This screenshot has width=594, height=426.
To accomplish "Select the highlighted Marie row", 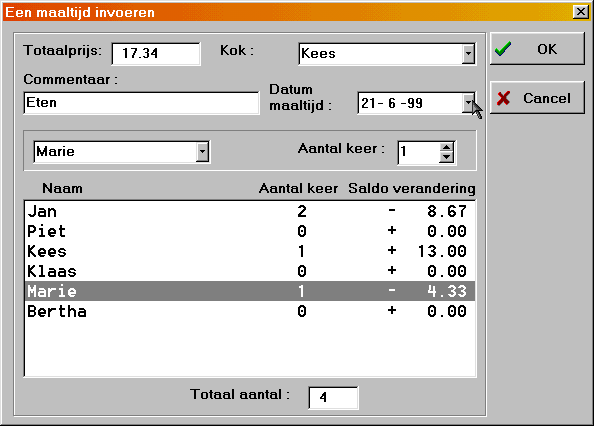I will coord(250,291).
